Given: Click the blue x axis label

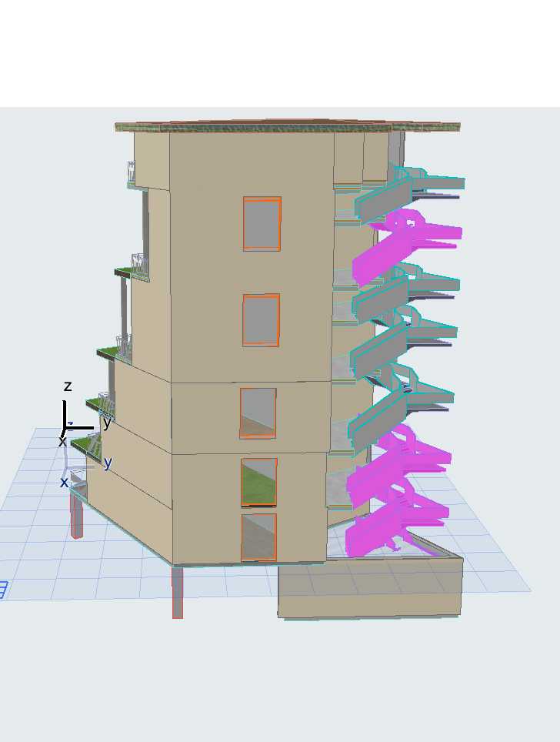Looking at the screenshot, I should (64, 482).
